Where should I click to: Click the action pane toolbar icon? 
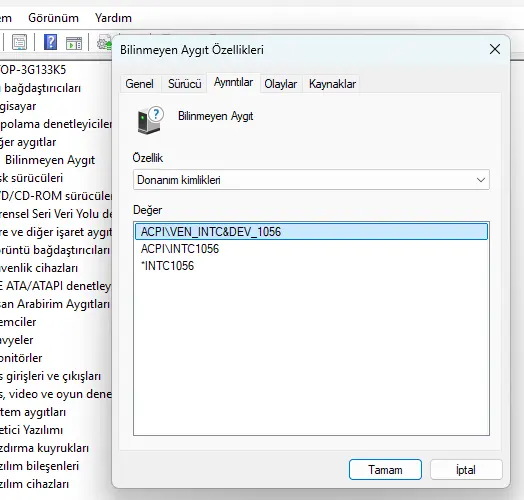[74, 43]
